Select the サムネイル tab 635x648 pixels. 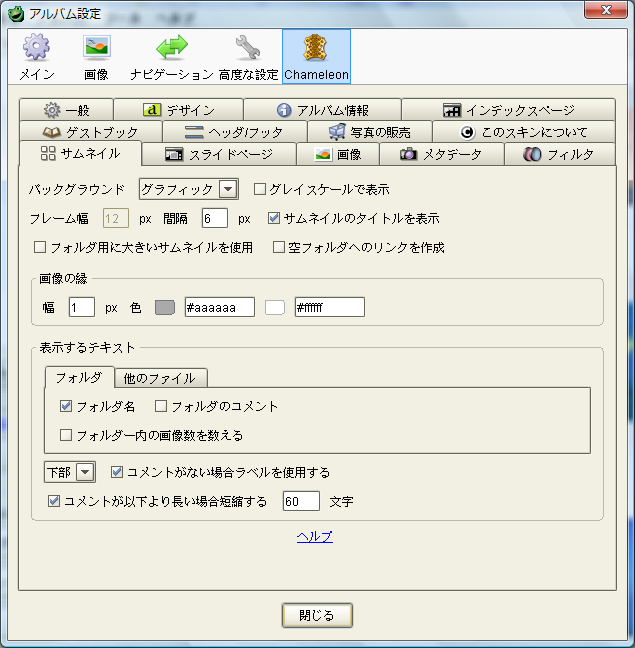click(x=81, y=153)
